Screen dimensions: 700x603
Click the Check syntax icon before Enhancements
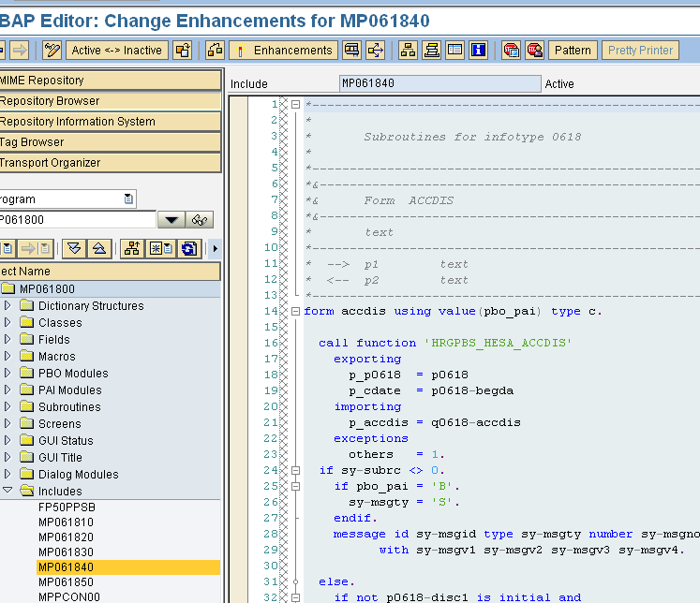pyautogui.click(x=215, y=51)
